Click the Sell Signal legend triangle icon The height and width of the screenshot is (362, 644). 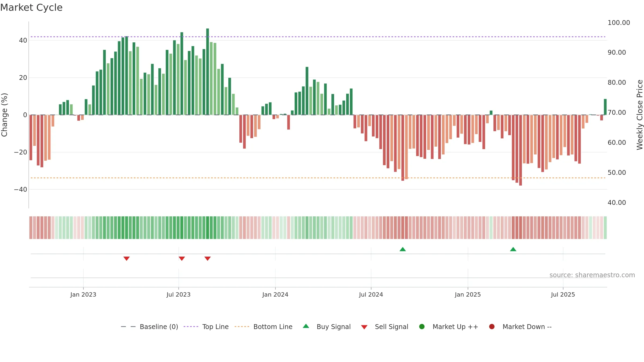(x=364, y=327)
